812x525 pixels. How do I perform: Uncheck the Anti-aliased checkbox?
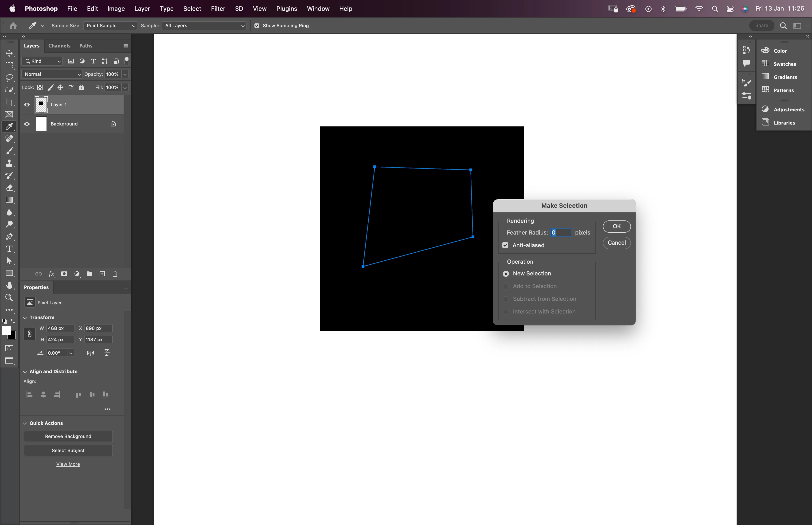505,245
